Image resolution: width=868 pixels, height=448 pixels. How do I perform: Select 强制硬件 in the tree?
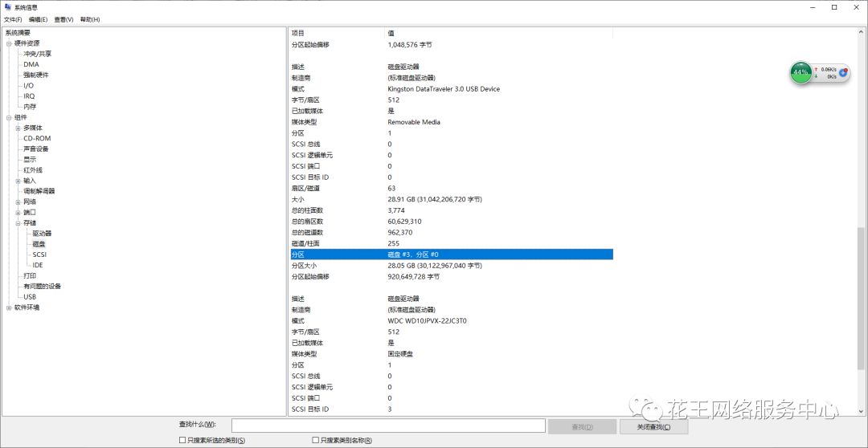pos(35,75)
